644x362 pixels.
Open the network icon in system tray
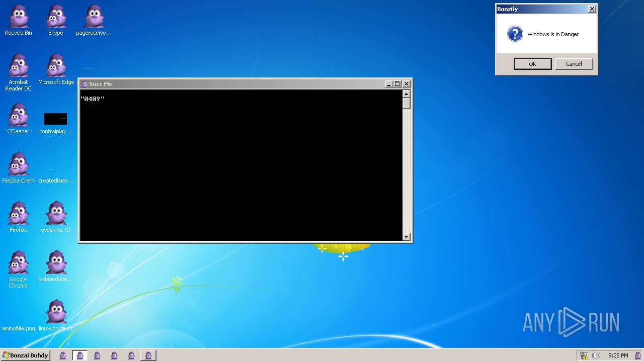click(584, 355)
